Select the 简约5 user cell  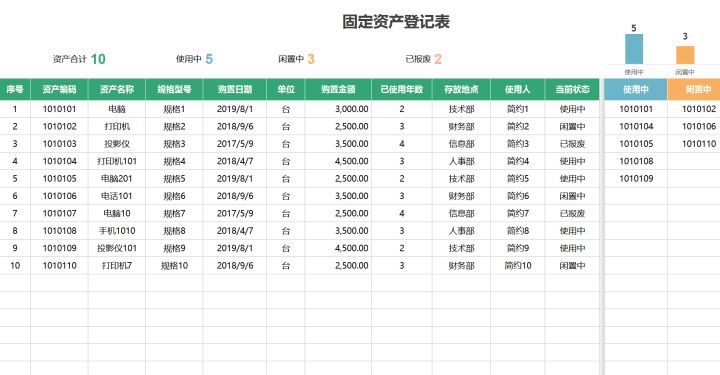tap(518, 179)
